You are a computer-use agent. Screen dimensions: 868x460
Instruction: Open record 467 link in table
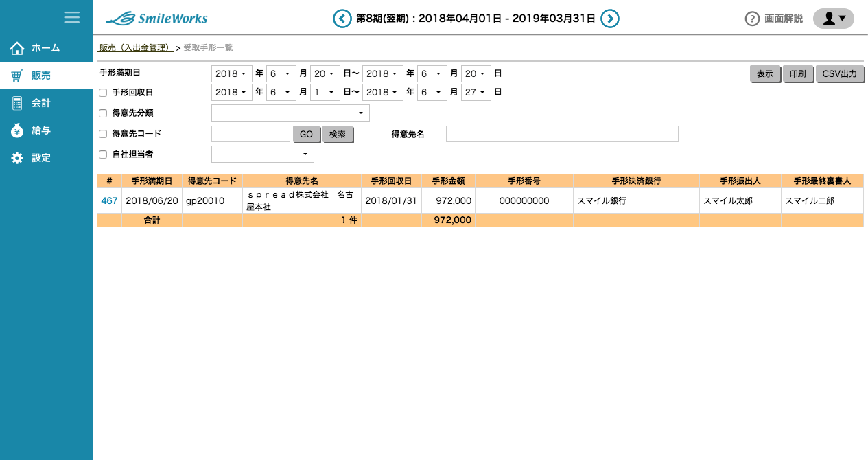click(x=109, y=200)
